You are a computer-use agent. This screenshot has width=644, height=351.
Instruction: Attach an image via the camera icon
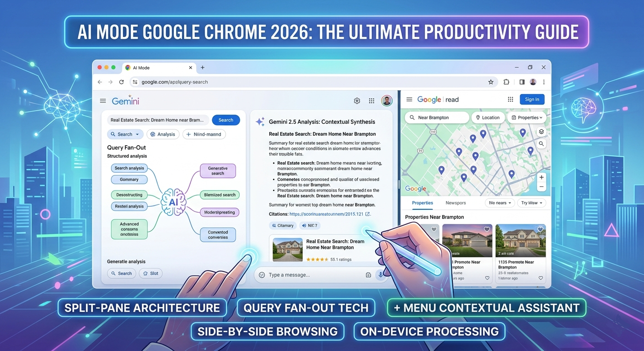point(369,275)
